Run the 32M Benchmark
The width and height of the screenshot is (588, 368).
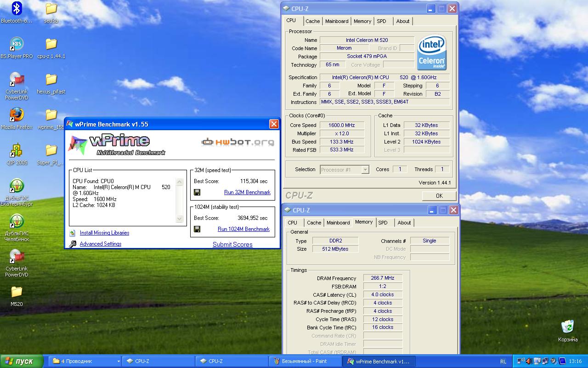click(247, 192)
